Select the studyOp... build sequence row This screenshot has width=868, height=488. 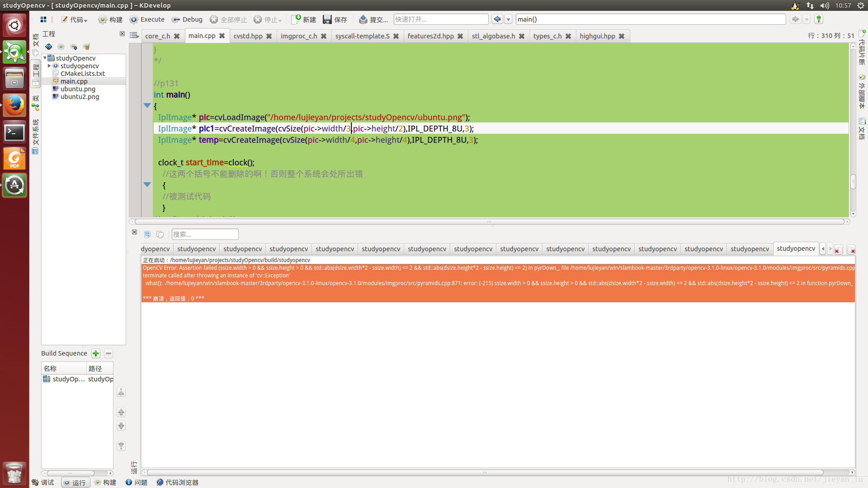coord(77,379)
